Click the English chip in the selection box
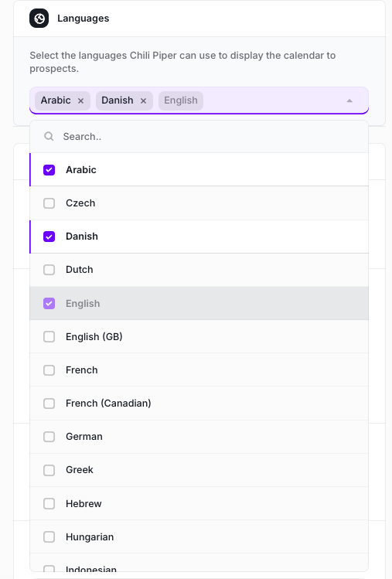Viewport: 392px width, 579px height. click(181, 100)
